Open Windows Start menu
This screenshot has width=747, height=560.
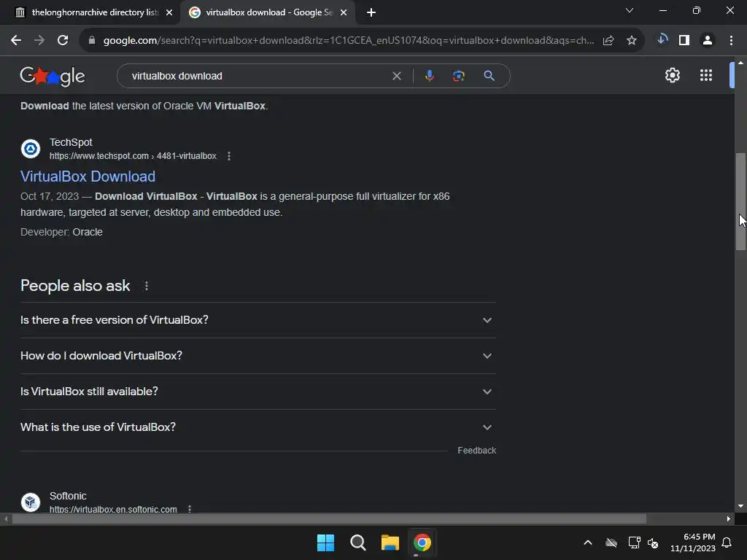tap(326, 542)
